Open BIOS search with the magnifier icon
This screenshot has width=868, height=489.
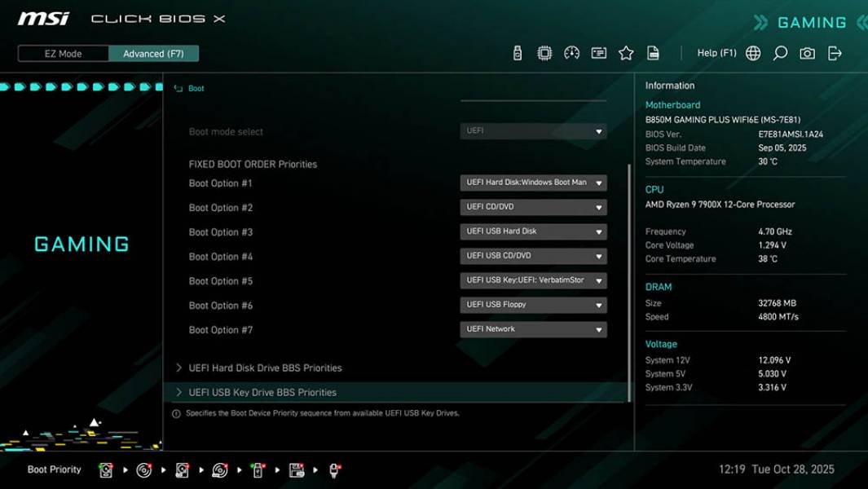tap(778, 52)
